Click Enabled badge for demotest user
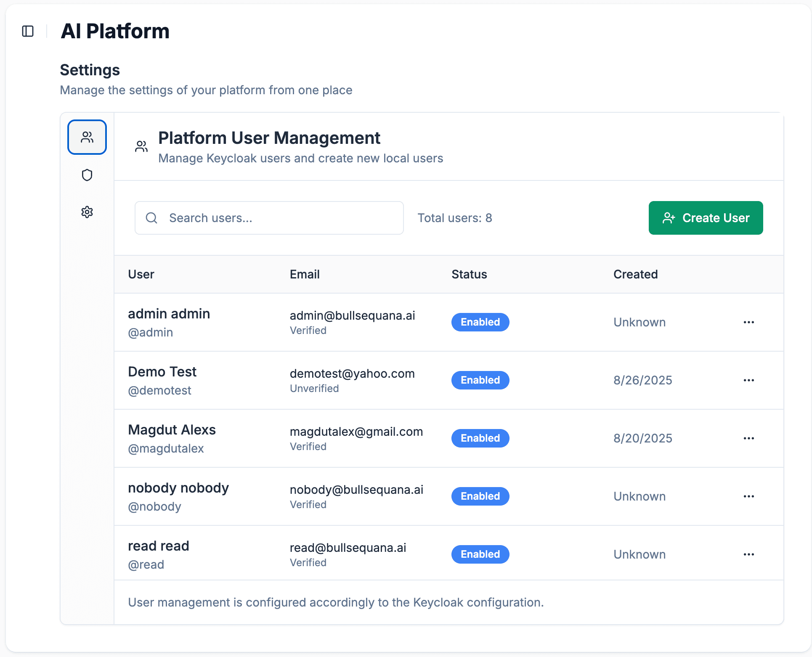This screenshot has width=812, height=657. click(480, 380)
